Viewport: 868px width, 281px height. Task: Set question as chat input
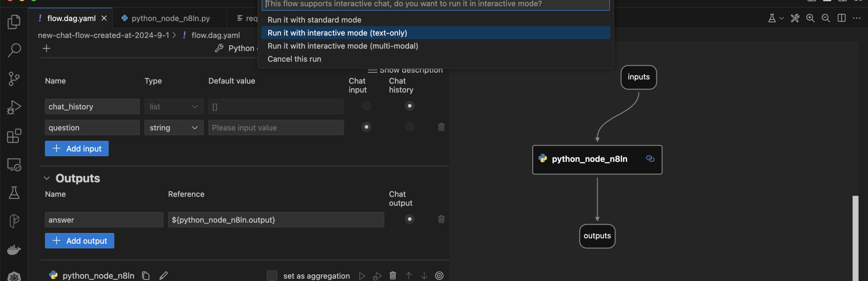[367, 127]
